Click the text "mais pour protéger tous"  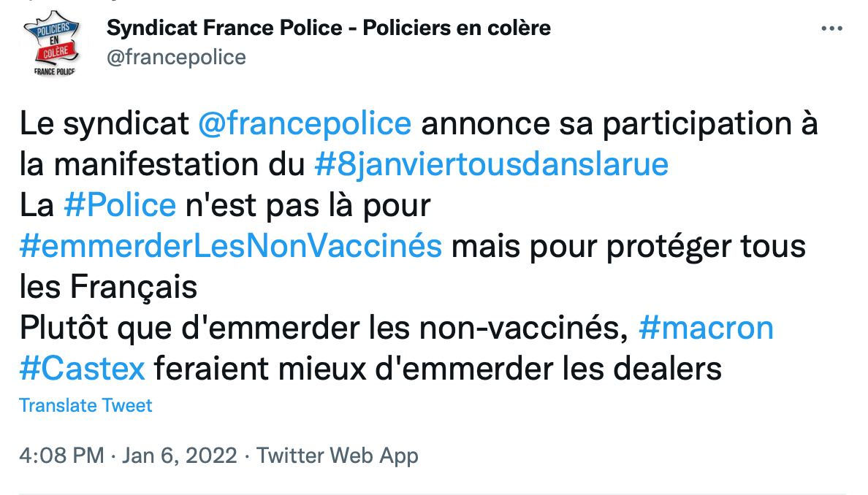[x=628, y=247]
